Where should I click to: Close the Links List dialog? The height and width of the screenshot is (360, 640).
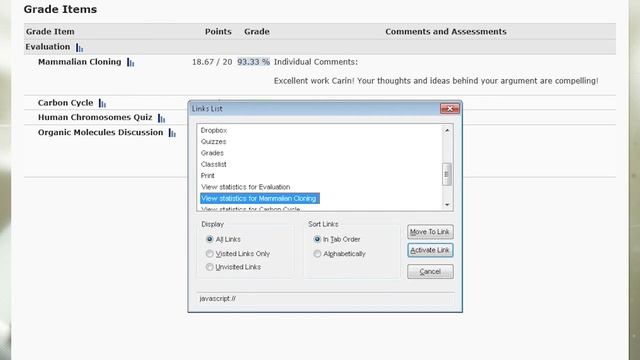coord(450,109)
